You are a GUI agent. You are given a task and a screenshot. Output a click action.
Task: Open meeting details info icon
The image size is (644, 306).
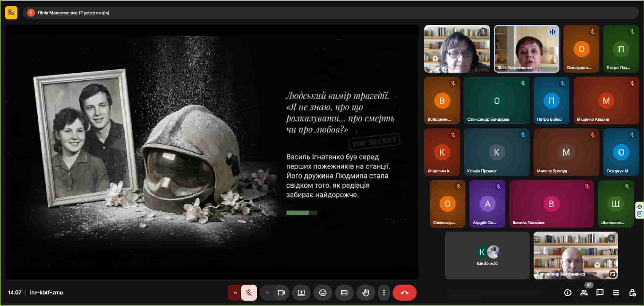[567, 293]
